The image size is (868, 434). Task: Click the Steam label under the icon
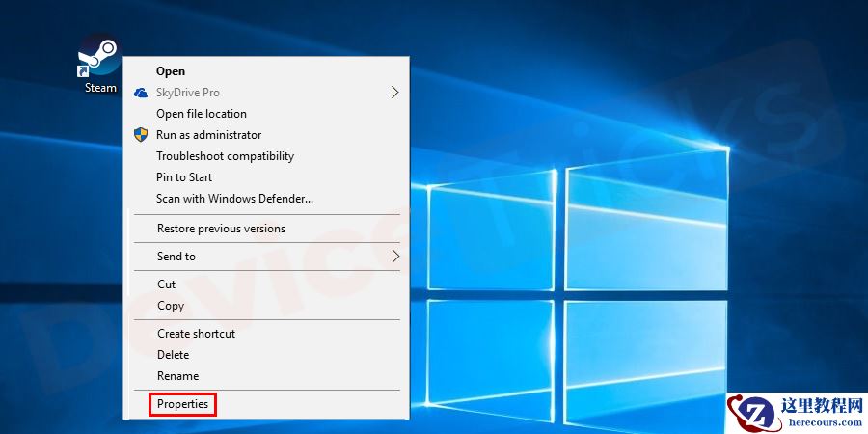[x=100, y=88]
